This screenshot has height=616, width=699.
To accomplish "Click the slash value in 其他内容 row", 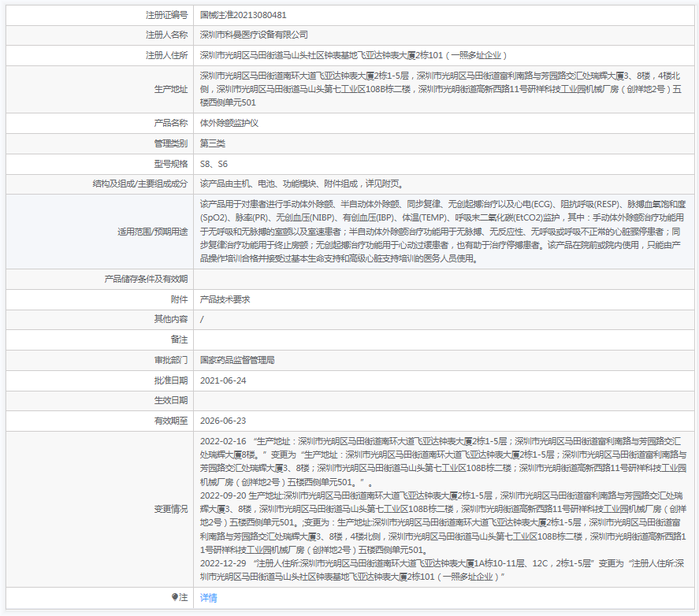I will click(x=202, y=319).
